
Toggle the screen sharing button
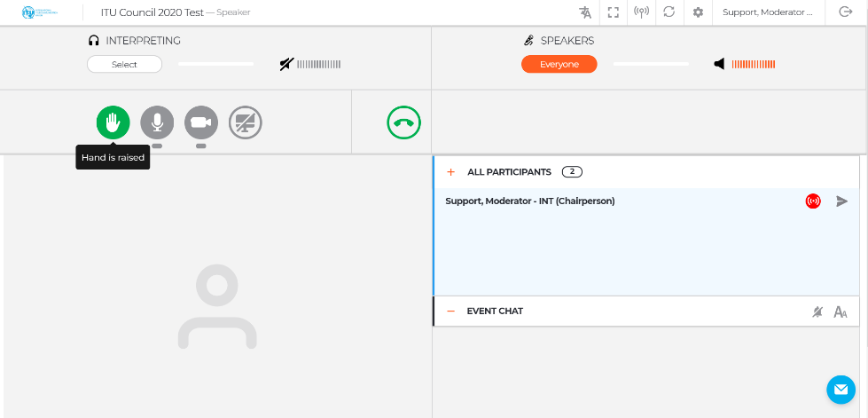[x=246, y=122]
